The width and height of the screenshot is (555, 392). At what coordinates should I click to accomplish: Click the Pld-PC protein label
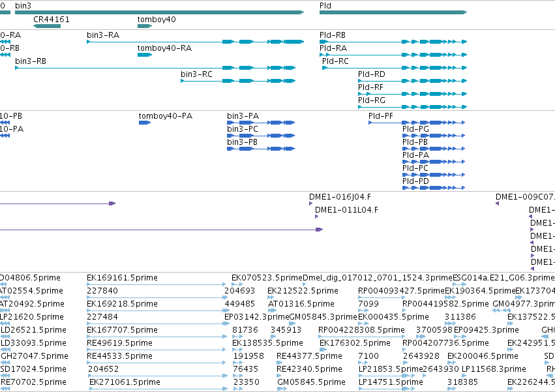coord(415,168)
